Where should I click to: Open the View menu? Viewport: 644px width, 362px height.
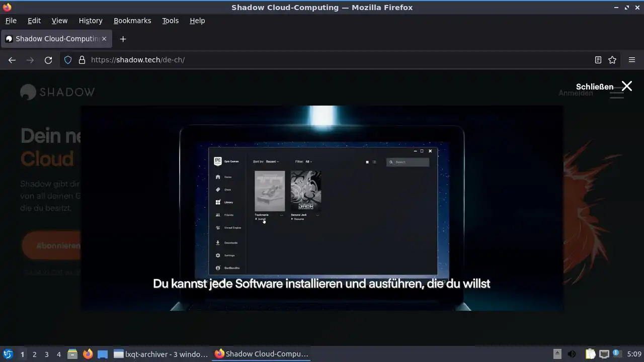(x=59, y=21)
